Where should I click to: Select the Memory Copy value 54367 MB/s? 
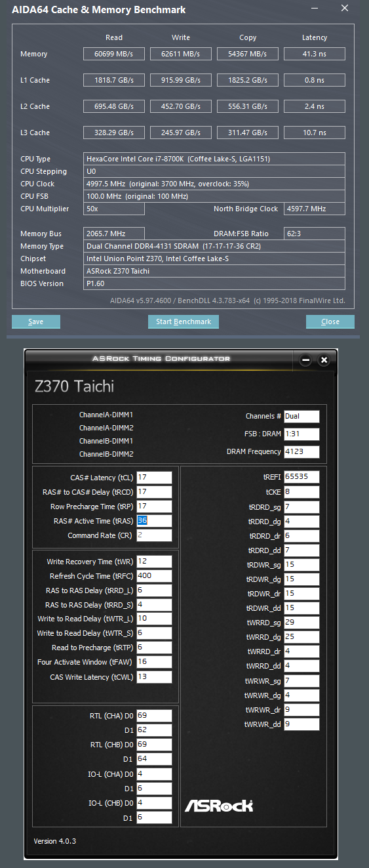[x=248, y=54]
